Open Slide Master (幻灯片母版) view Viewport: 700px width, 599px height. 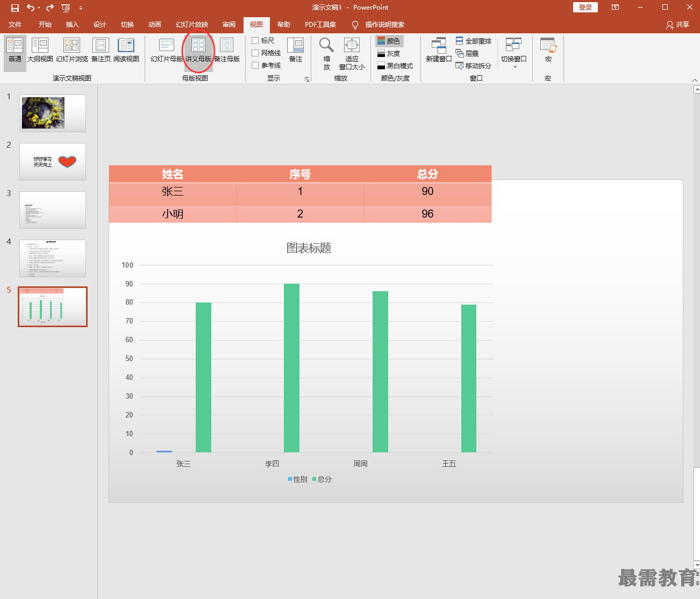pyautogui.click(x=167, y=50)
